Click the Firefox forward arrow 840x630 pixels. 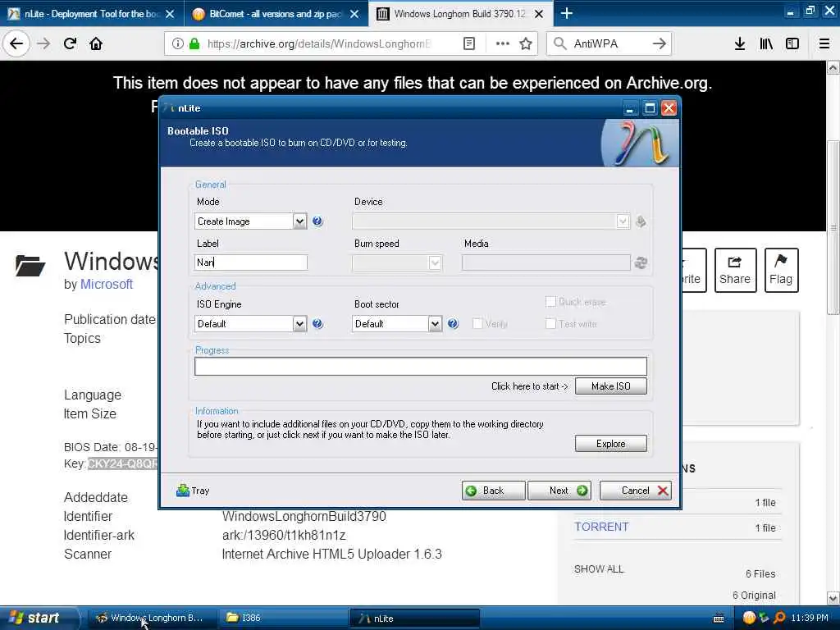[x=43, y=43]
